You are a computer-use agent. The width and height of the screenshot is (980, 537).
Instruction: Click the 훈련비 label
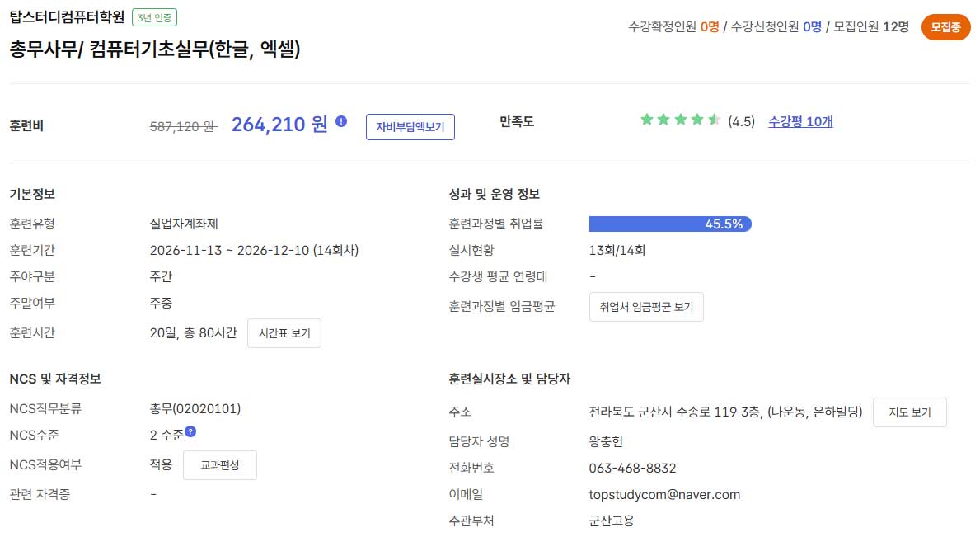(x=26, y=126)
